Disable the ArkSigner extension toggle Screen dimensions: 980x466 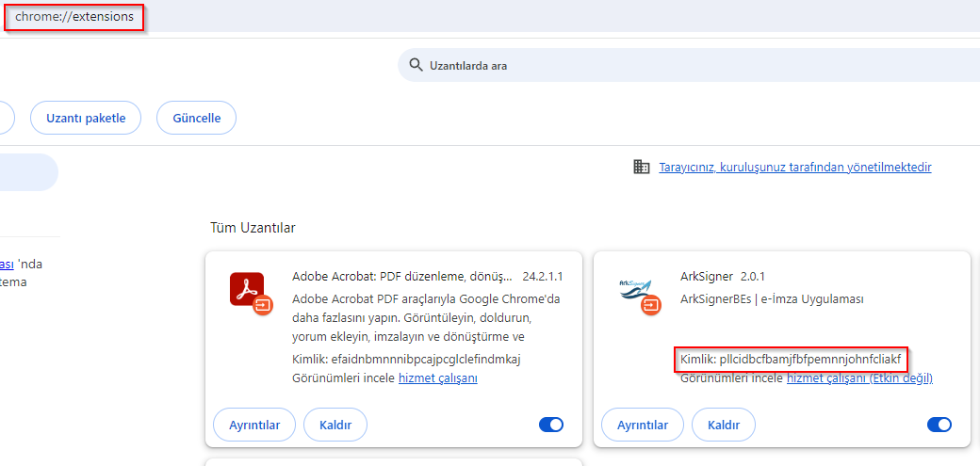click(939, 425)
